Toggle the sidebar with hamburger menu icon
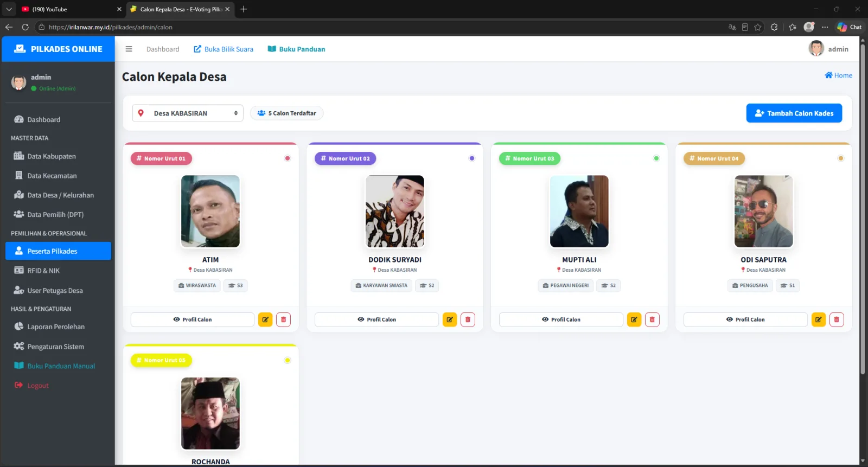 point(129,49)
